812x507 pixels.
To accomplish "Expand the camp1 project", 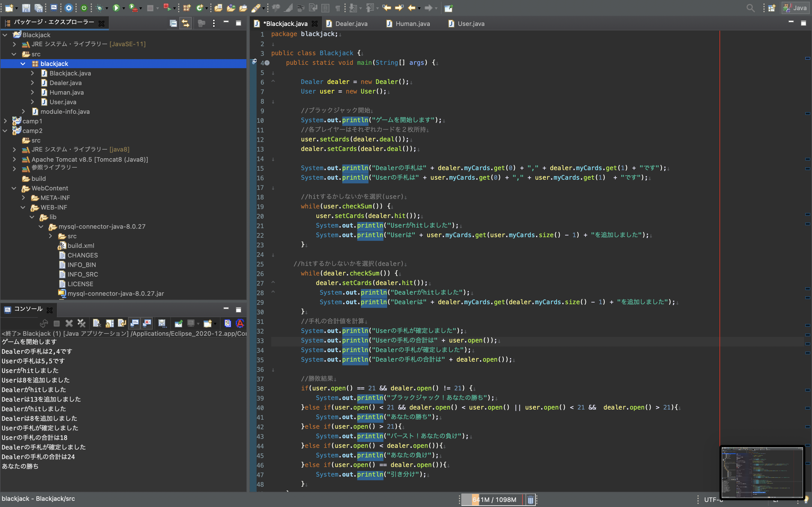I will click(x=5, y=121).
